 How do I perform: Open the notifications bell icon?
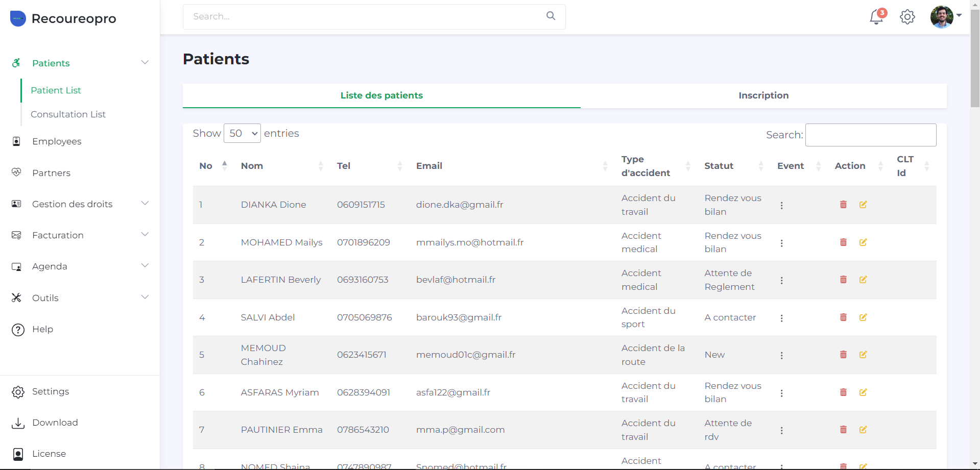(876, 17)
